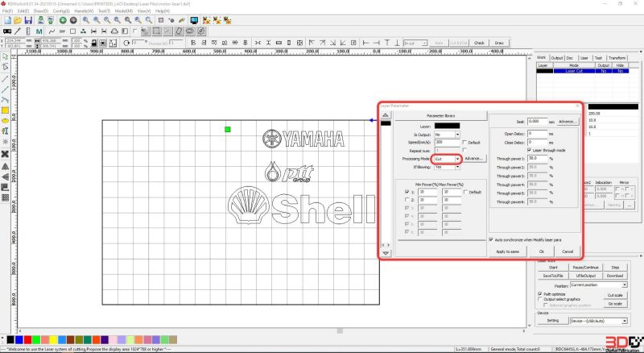Select the M mirror tool icon
Image resolution: width=644 pixels, height=353 pixels.
pyautogui.click(x=39, y=31)
